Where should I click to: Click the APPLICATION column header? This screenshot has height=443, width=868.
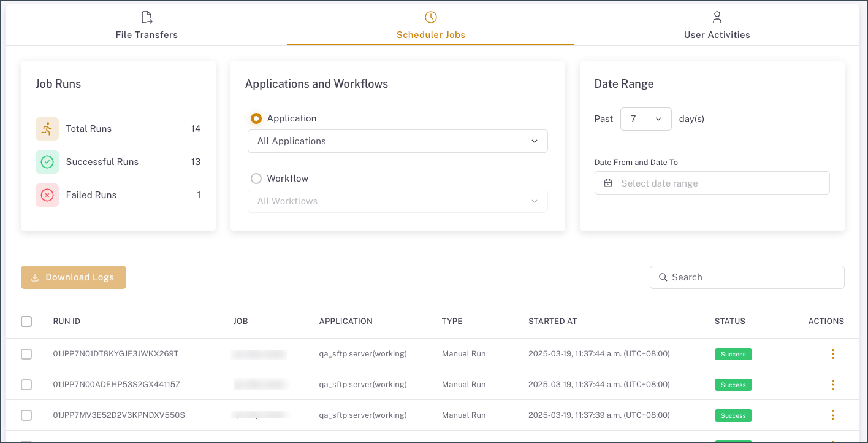[346, 322]
